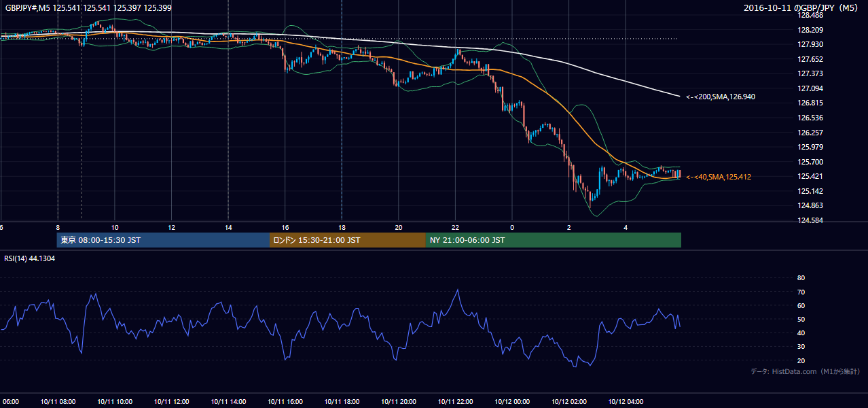Click RSI axis level 80
868x408 pixels.
click(801, 278)
